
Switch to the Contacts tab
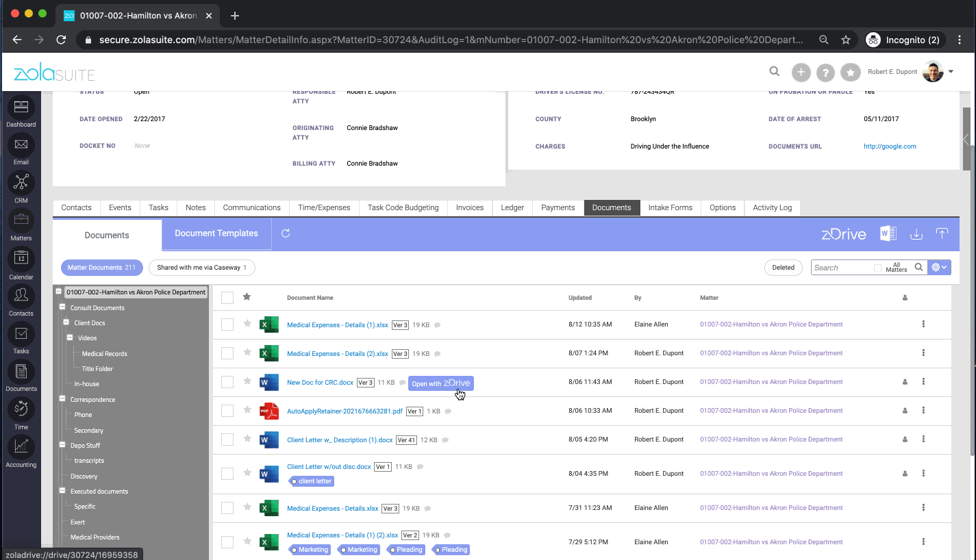point(77,207)
